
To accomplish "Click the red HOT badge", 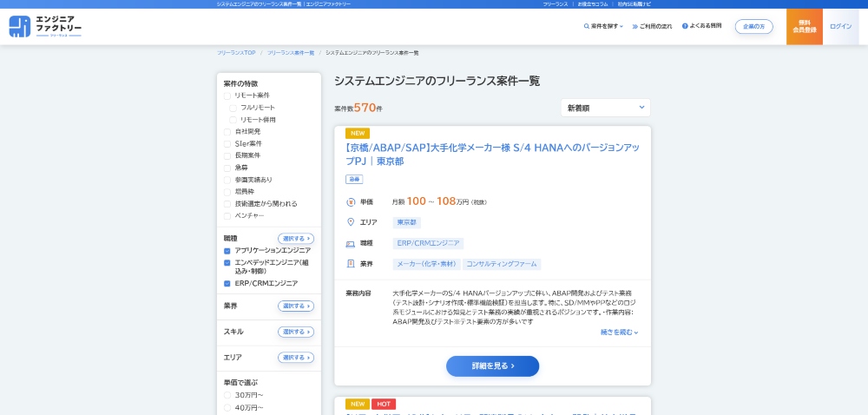I will 384,404.
